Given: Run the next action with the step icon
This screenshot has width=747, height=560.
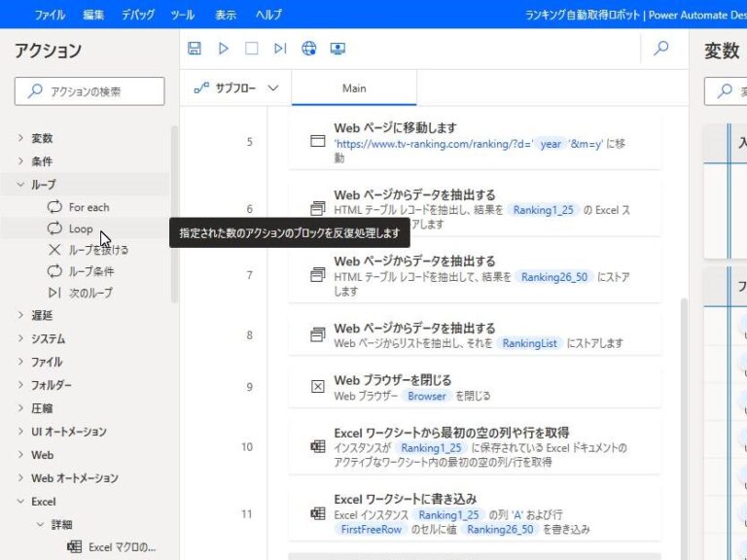Looking at the screenshot, I should pyautogui.click(x=280, y=48).
